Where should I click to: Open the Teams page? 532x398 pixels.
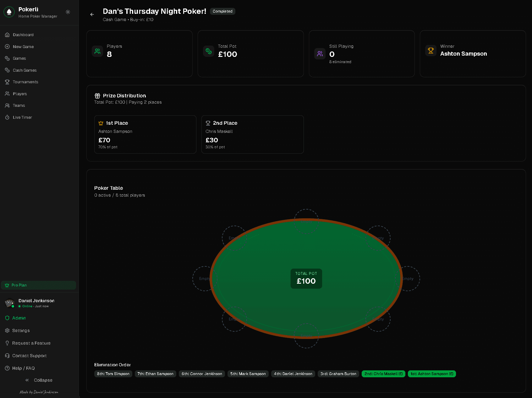pyautogui.click(x=19, y=106)
